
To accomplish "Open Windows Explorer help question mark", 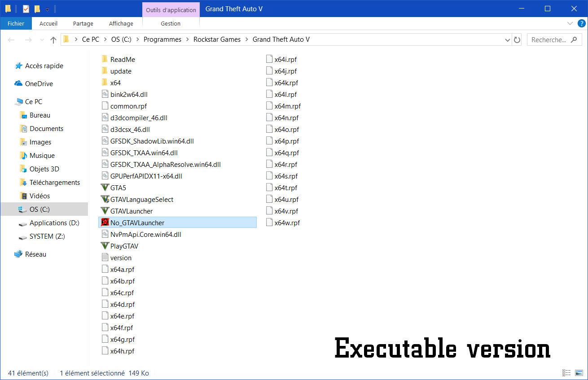I will tap(581, 23).
